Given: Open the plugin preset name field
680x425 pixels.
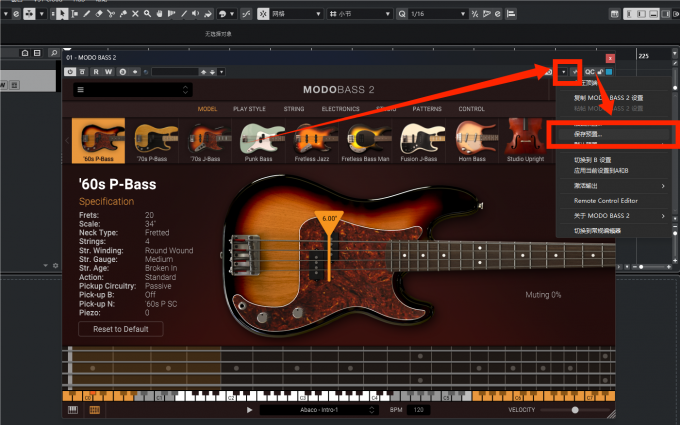Looking at the screenshot, I should pos(175,72).
